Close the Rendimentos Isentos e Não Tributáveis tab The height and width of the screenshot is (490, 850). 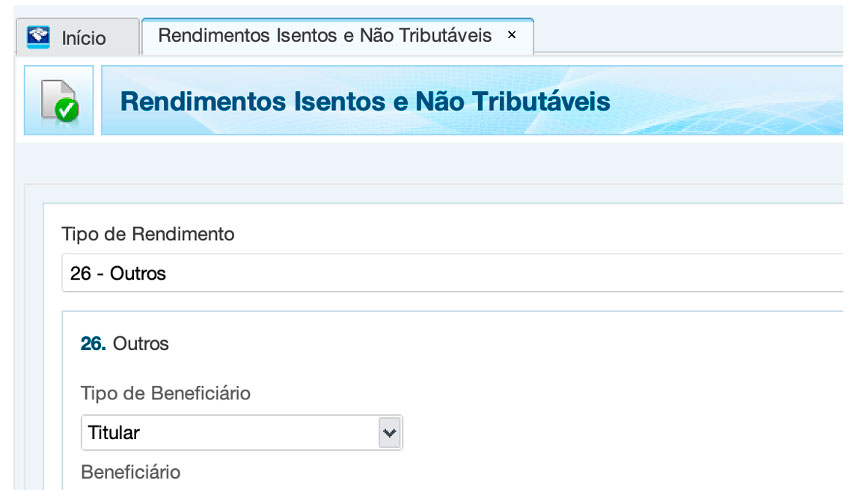(512, 35)
